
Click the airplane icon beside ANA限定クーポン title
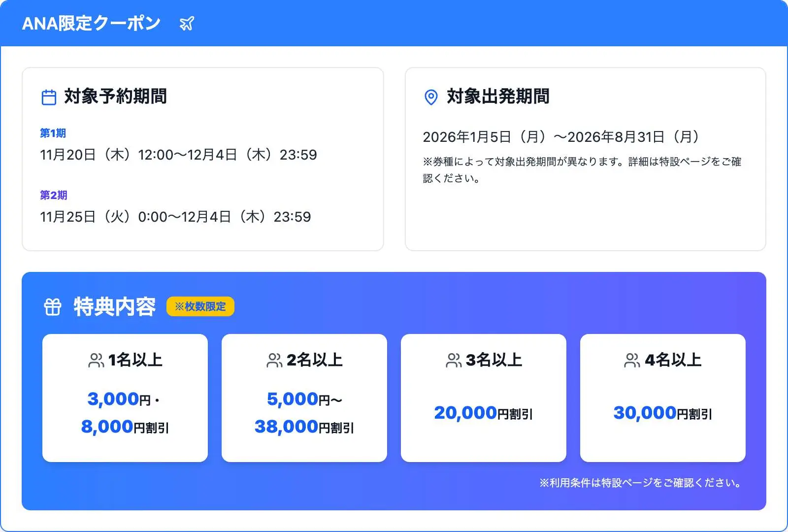click(186, 23)
